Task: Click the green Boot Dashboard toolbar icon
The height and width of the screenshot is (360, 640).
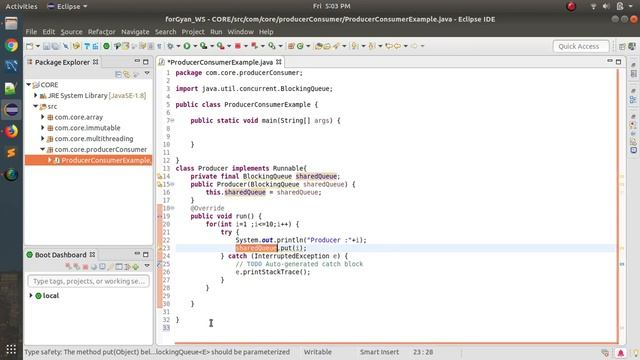Action: [x=106, y=46]
